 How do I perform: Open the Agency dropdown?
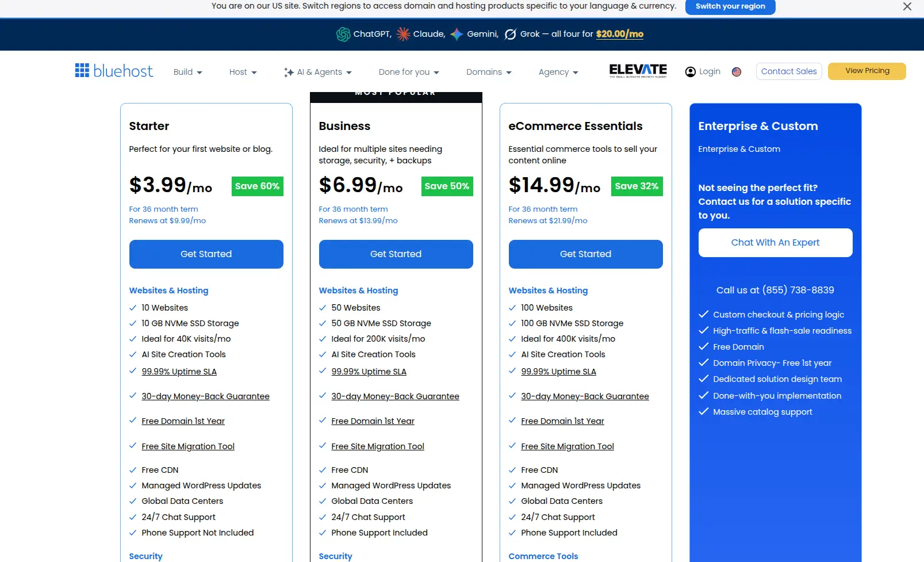(x=558, y=72)
